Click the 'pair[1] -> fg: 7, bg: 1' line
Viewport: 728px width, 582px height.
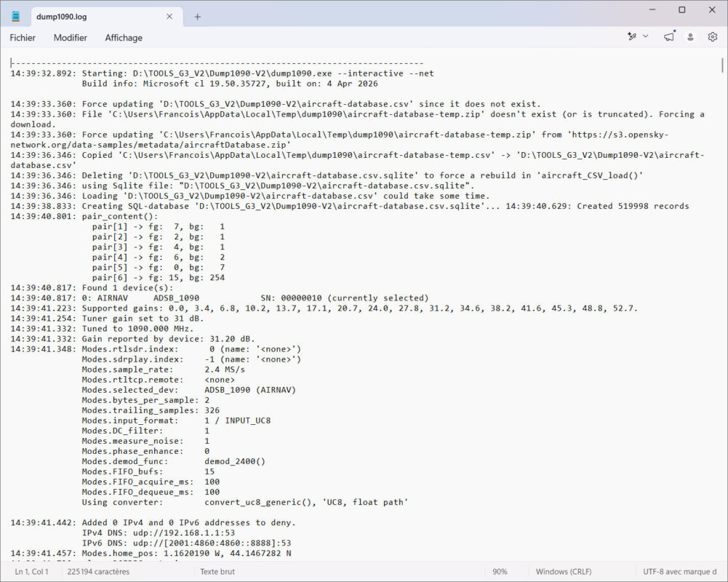coord(159,227)
